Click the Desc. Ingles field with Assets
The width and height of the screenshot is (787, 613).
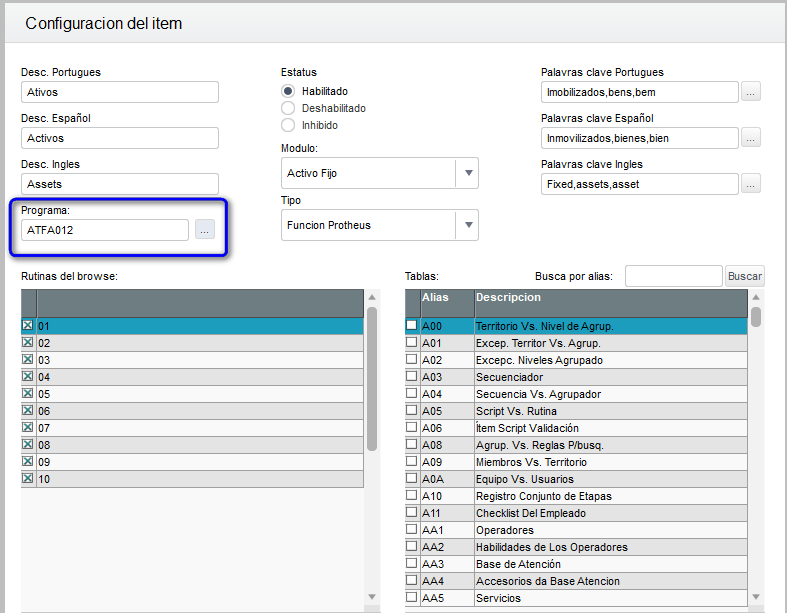[x=120, y=184]
